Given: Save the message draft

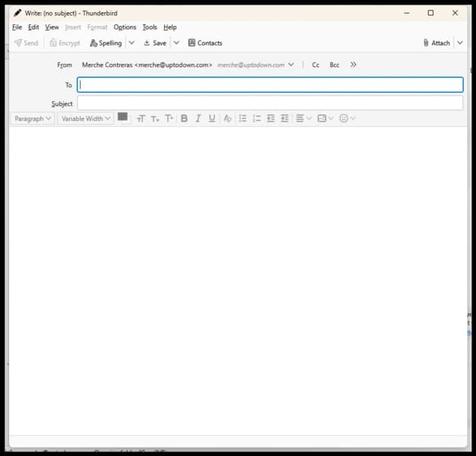Looking at the screenshot, I should (x=155, y=43).
